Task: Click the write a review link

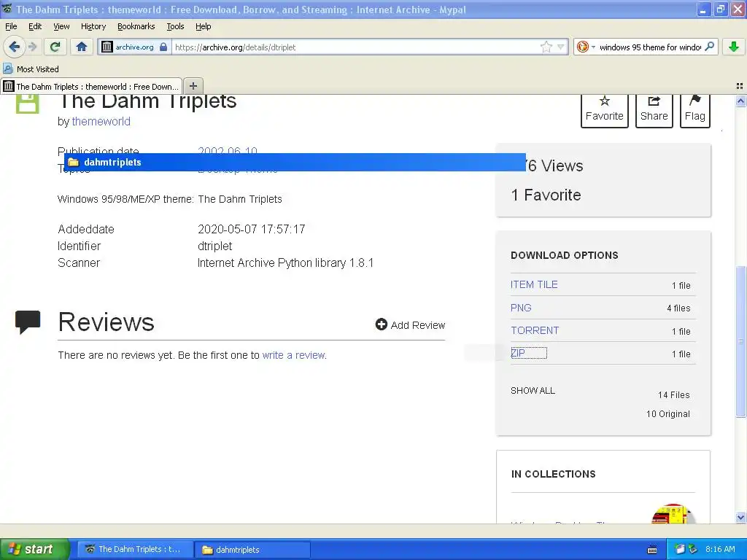Action: tap(294, 355)
